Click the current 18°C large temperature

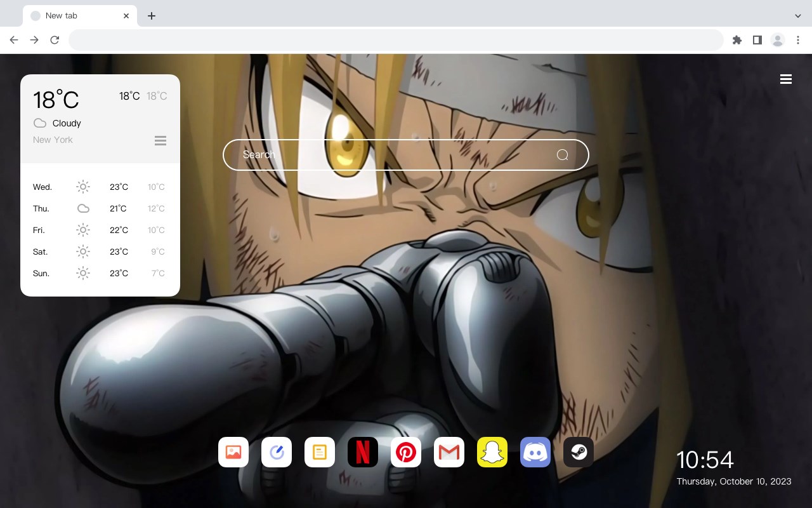click(x=56, y=100)
